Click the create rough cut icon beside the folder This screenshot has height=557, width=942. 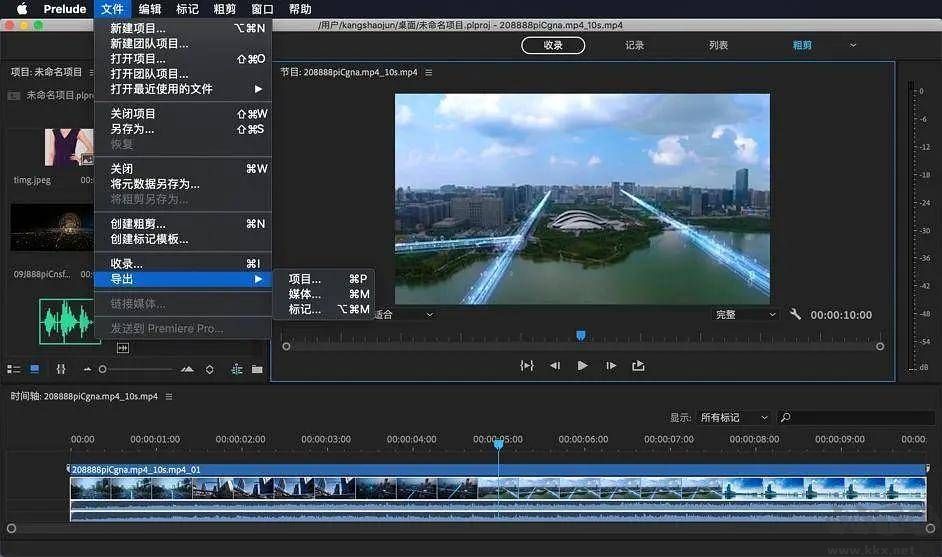pos(237,369)
